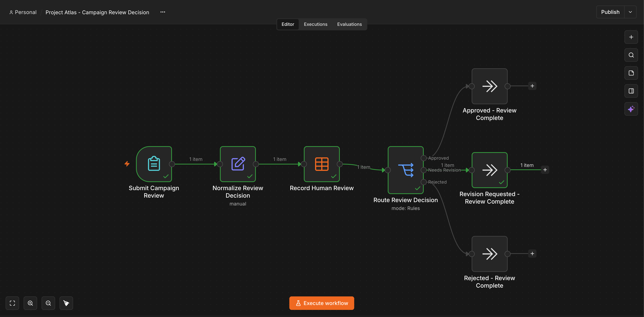
Task: Click the Needs Revision output connector
Action: click(x=424, y=170)
